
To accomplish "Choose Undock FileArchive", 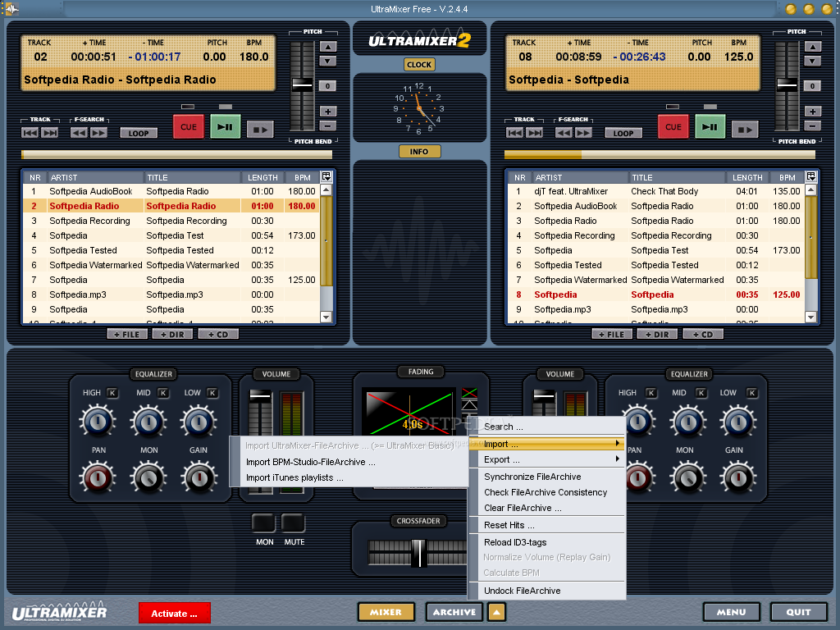I will (547, 591).
